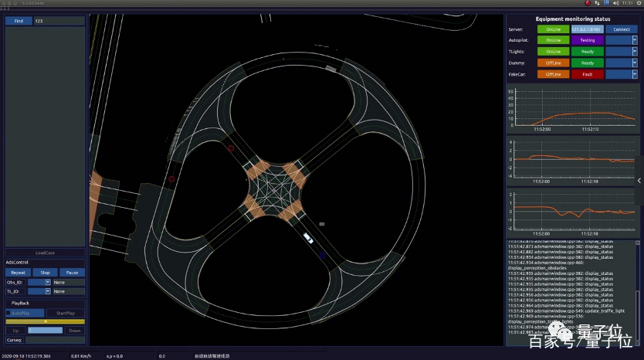The height and width of the screenshot is (360, 644).
Task: Click the red record icon in system tray
Action: 588,3
